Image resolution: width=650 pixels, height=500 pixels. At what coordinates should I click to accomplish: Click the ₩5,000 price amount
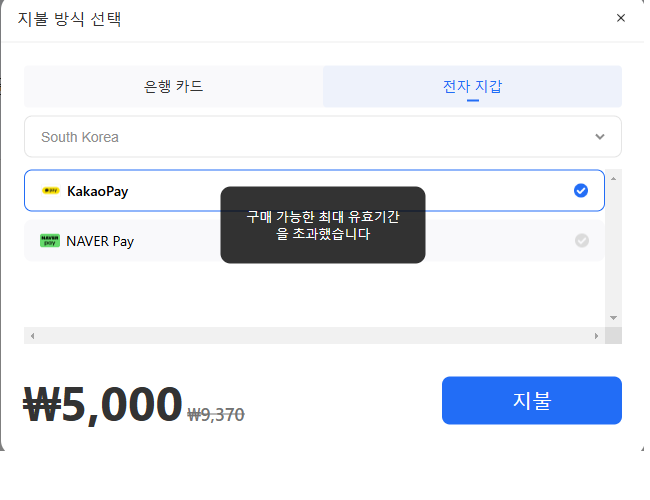point(102,404)
